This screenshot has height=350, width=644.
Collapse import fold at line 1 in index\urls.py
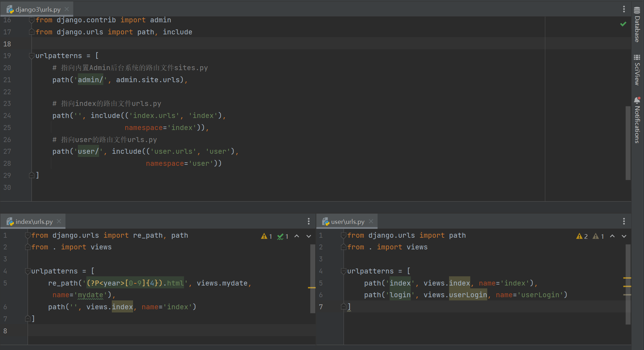coord(28,235)
